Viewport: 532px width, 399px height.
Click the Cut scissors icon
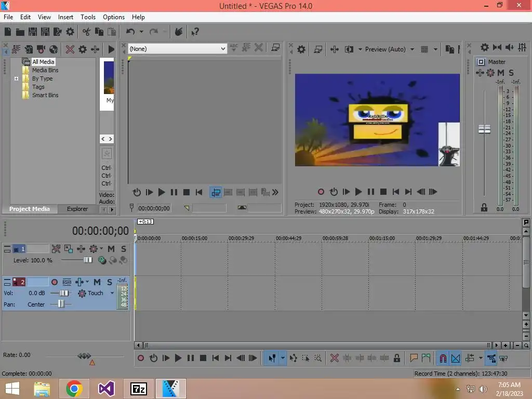coord(87,32)
